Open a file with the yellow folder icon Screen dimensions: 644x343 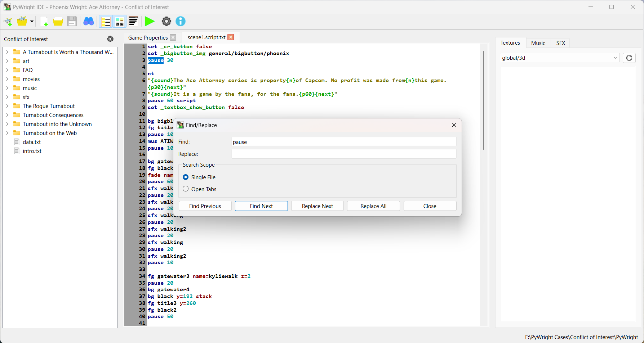click(x=58, y=22)
